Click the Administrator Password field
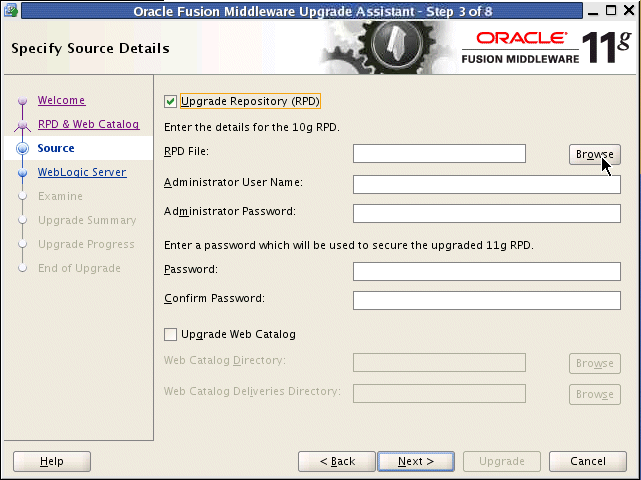The width and height of the screenshot is (641, 480). [487, 213]
